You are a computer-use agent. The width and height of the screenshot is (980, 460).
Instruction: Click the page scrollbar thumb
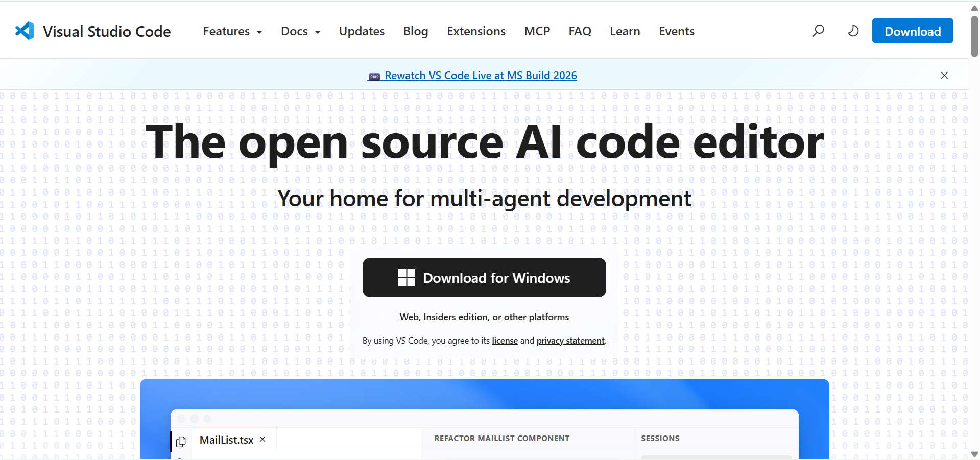[x=974, y=36]
